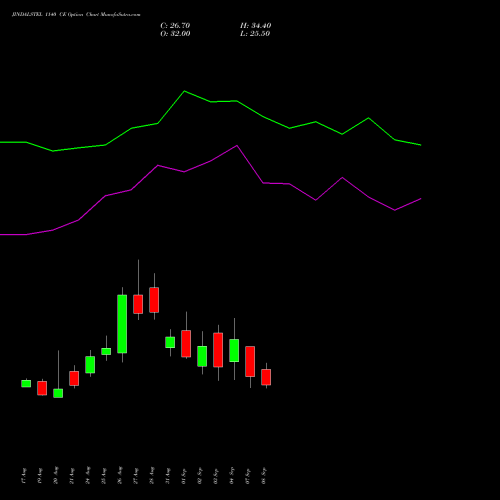This screenshot has width=500, height=500.
Task: Click the red candle for 07 Sep
Action: point(250,362)
